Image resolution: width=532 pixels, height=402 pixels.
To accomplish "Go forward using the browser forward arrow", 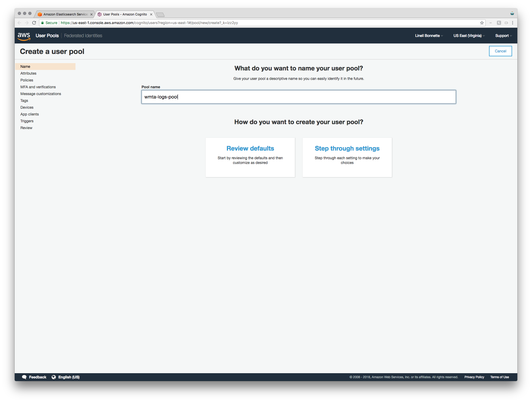I will (x=27, y=23).
